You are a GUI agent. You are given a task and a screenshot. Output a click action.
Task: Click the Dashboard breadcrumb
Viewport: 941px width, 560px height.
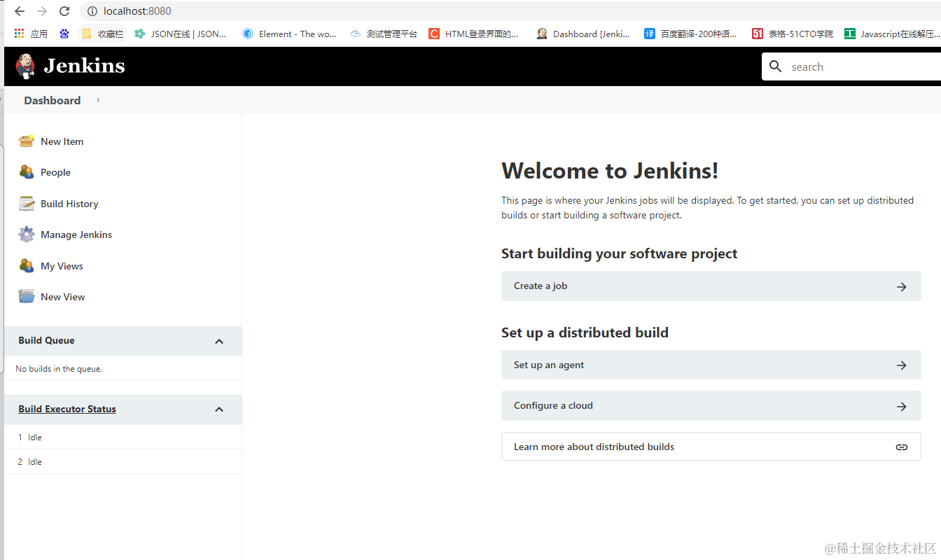[53, 100]
